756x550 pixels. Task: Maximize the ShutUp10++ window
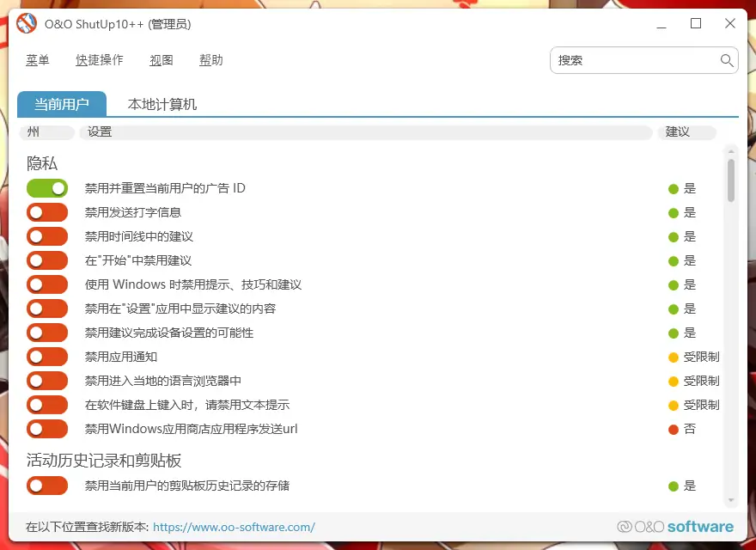696,23
